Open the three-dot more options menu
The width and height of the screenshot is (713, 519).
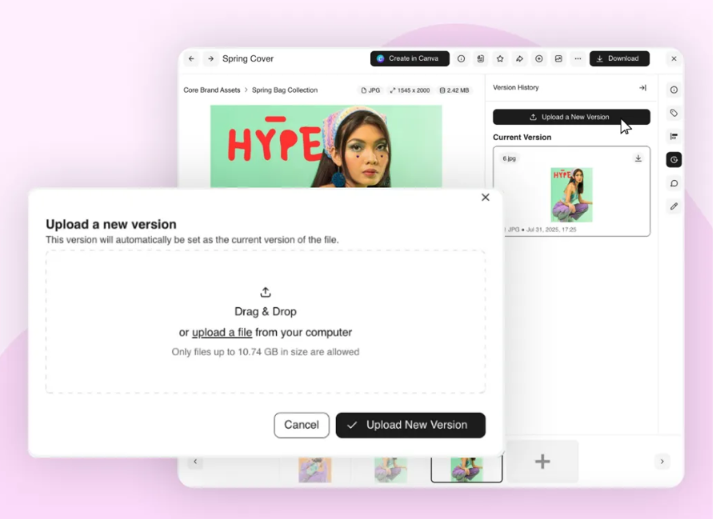coord(578,59)
